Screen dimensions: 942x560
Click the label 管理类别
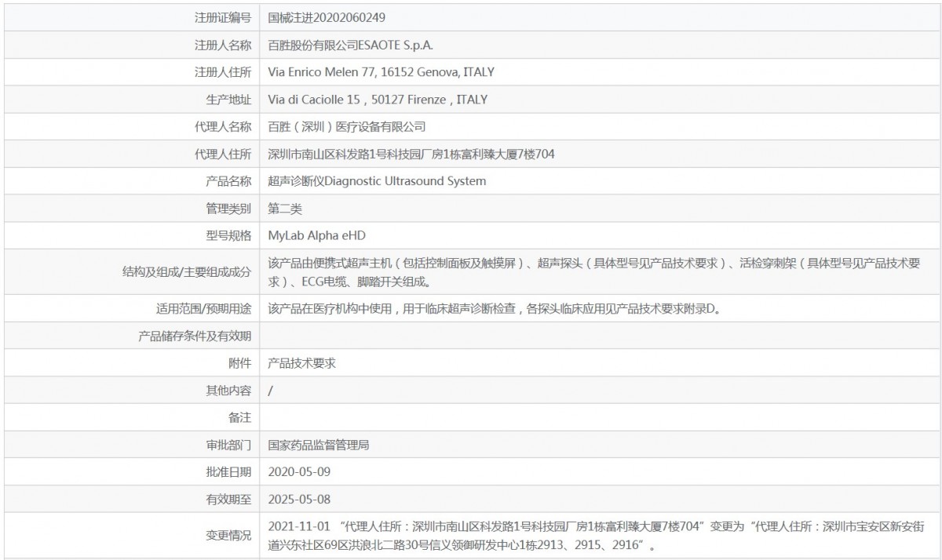(x=228, y=209)
